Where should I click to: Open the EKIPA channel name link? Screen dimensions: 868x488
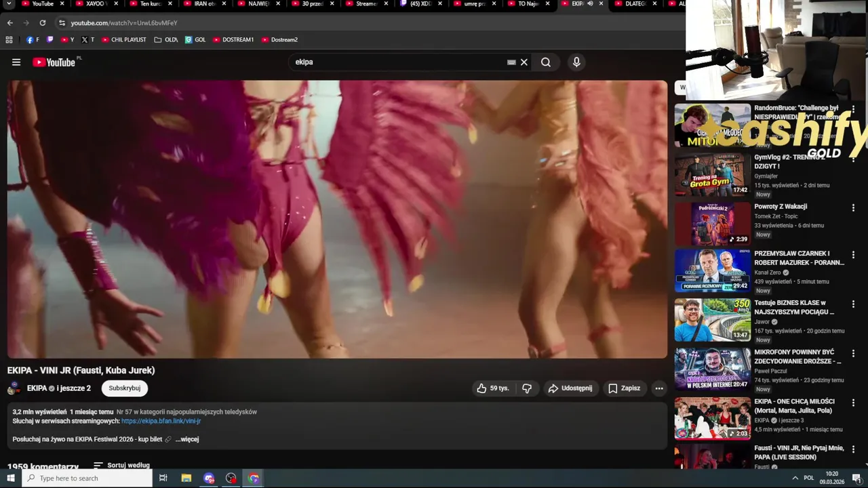point(37,388)
